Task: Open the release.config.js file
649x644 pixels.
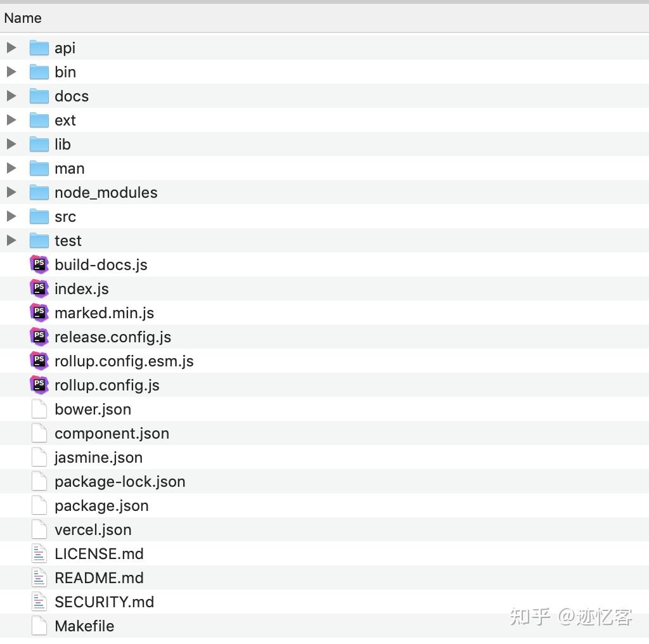Action: coord(113,337)
